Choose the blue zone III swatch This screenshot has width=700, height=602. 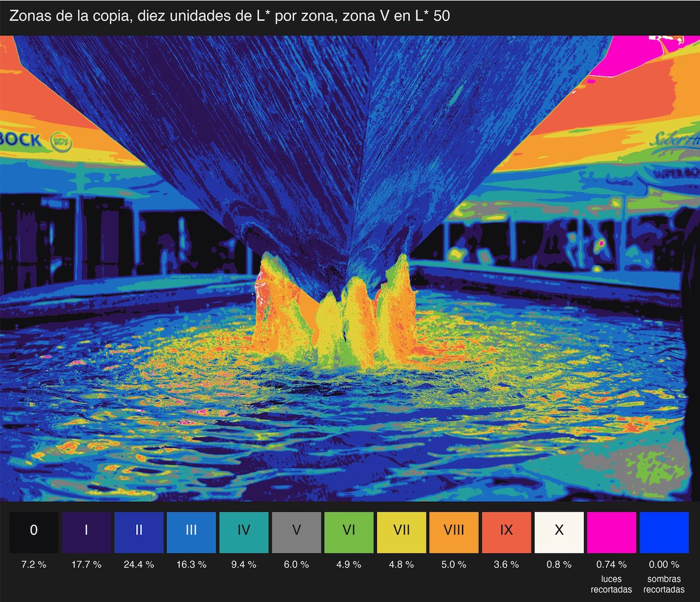coord(192,532)
